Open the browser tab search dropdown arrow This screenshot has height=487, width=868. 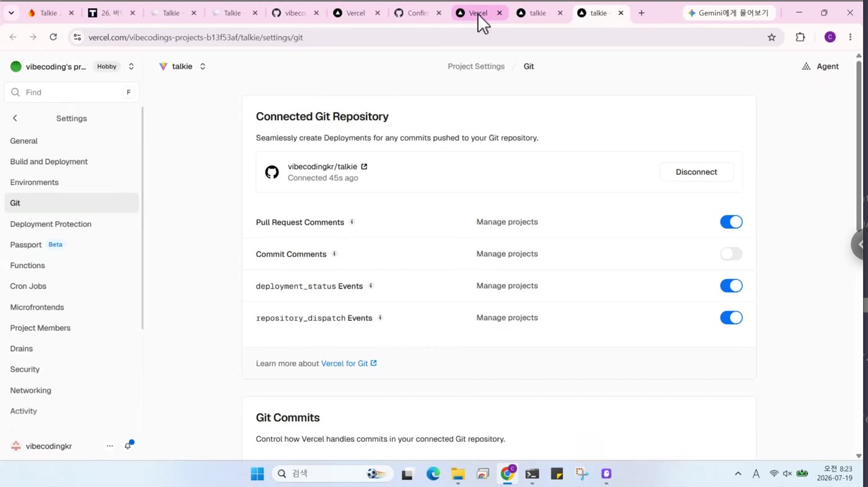tap(11, 13)
